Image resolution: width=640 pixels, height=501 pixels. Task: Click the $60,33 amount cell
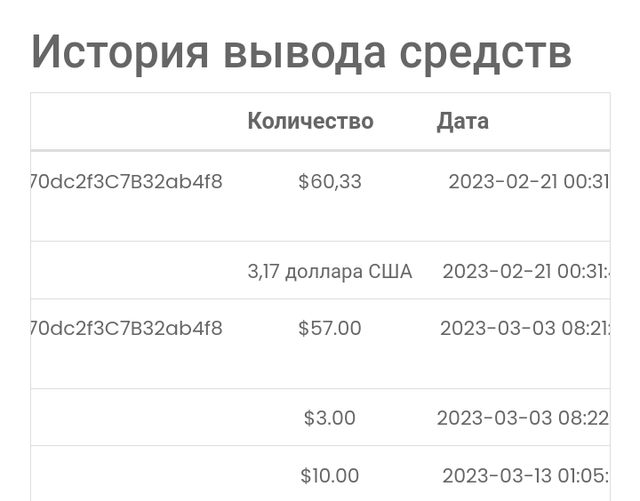click(330, 182)
